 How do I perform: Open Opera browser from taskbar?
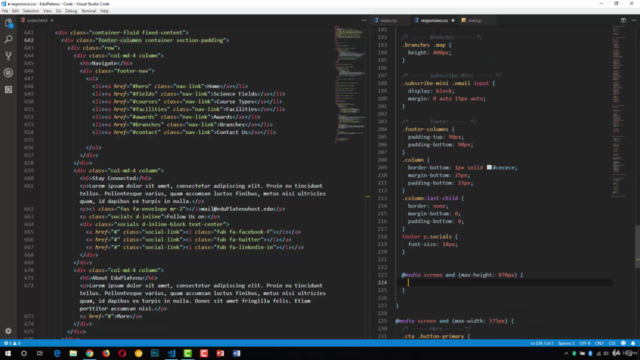coord(122,353)
